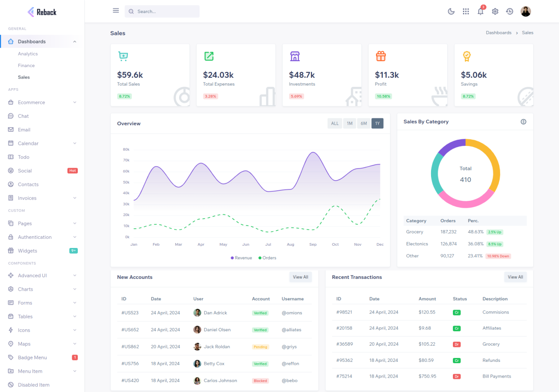Expand the Forms menu
The height and width of the screenshot is (392, 559).
tap(42, 303)
